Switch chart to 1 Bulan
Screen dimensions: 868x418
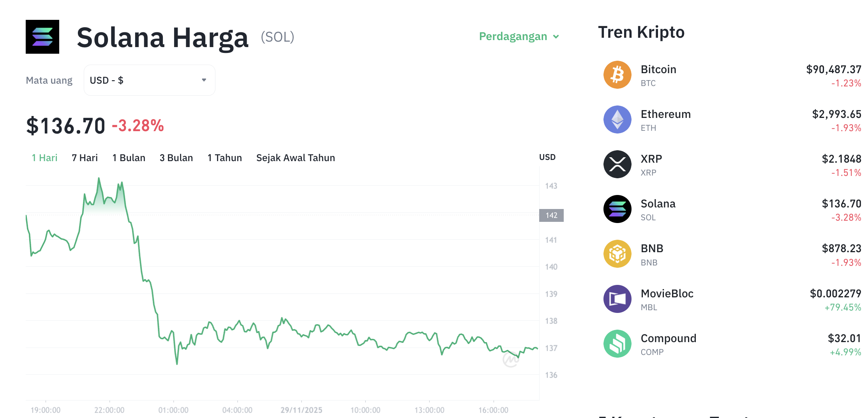click(129, 158)
